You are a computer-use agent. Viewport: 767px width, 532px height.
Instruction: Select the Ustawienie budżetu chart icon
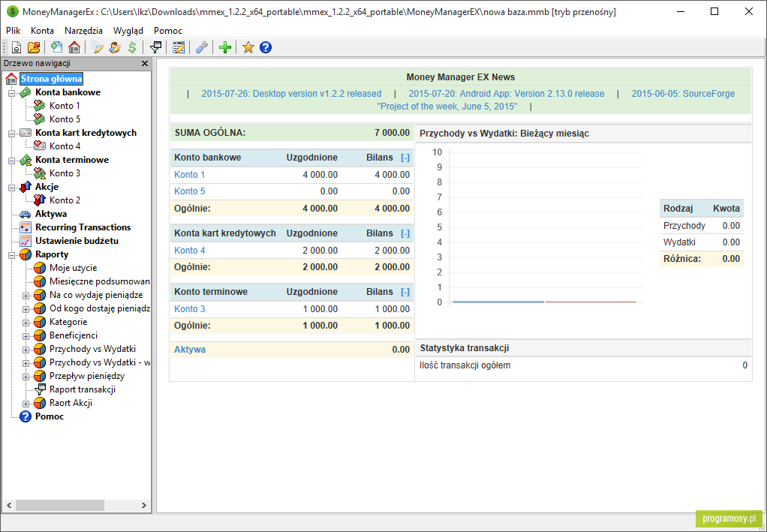pyautogui.click(x=25, y=241)
